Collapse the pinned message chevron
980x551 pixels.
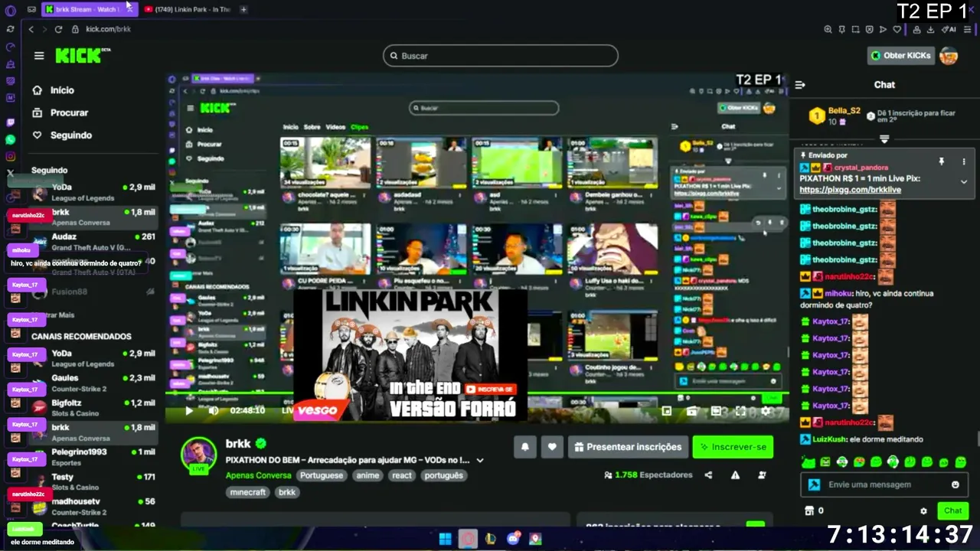point(964,182)
